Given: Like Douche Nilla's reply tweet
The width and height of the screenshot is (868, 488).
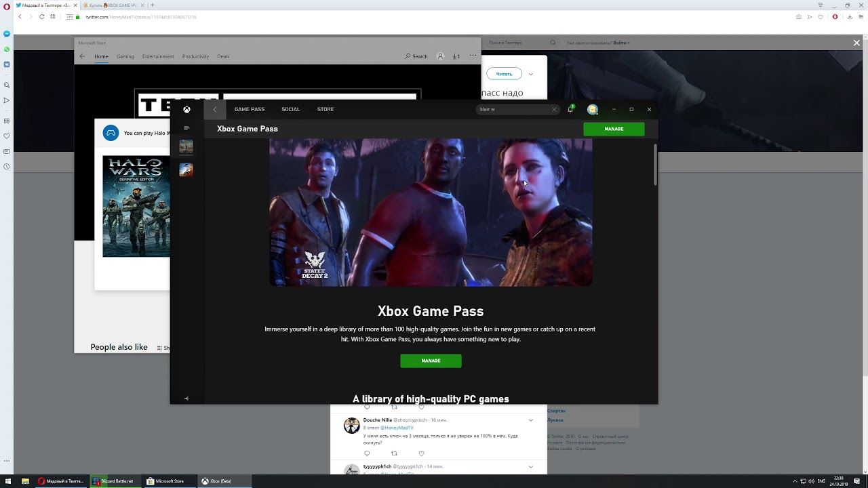Looking at the screenshot, I should click(421, 453).
